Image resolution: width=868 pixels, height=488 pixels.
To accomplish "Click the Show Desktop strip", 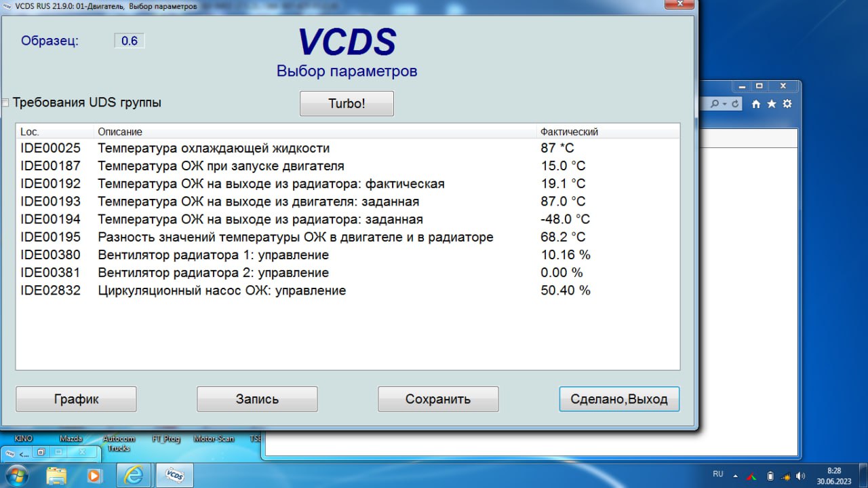I will pos(863,475).
